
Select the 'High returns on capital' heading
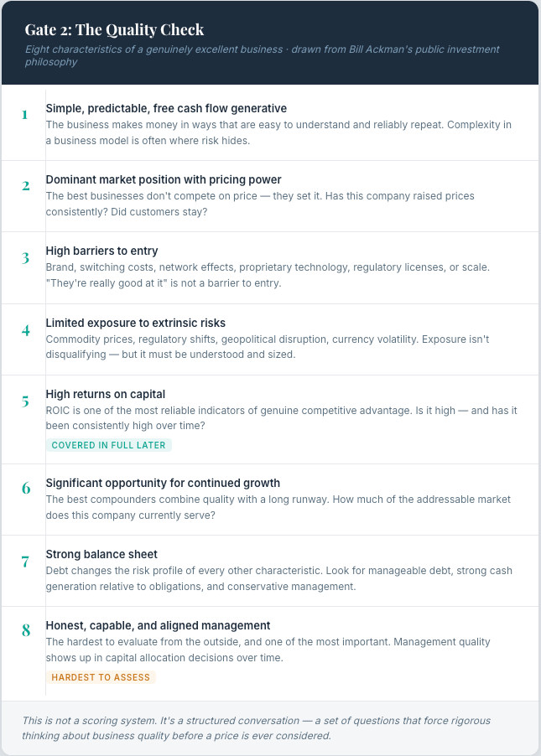point(106,394)
